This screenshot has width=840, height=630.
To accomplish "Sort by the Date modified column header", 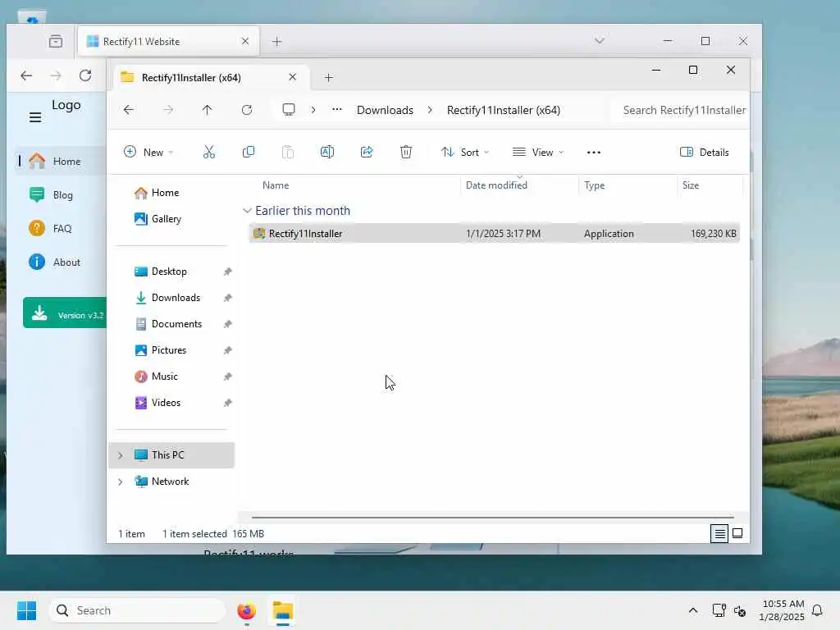I will [x=496, y=185].
